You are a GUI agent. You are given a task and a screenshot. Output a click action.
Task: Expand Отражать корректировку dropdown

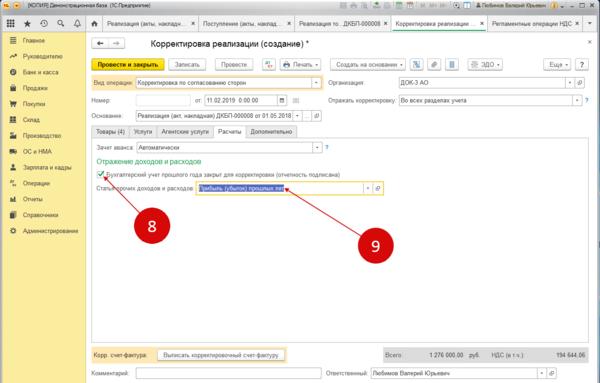click(577, 101)
